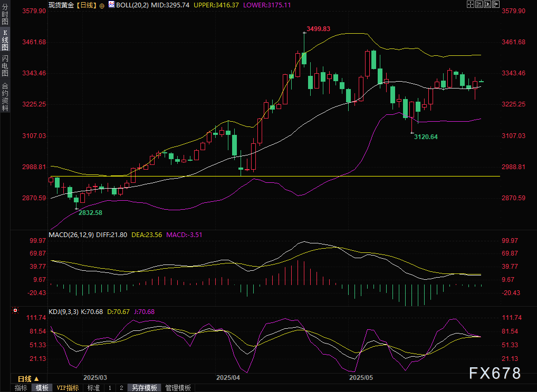Select template number 2
The image size is (537, 392).
(x=121, y=388)
